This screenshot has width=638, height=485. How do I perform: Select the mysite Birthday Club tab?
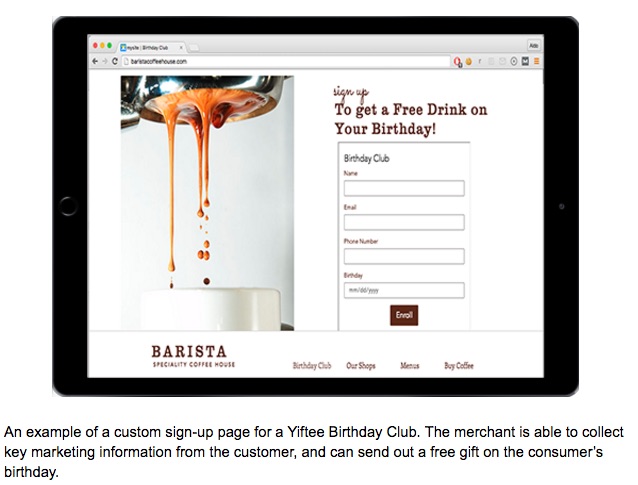(x=151, y=48)
